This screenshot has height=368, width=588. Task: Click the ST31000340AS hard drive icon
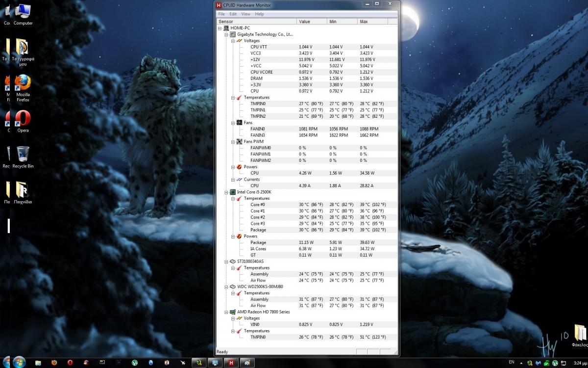[x=232, y=262]
